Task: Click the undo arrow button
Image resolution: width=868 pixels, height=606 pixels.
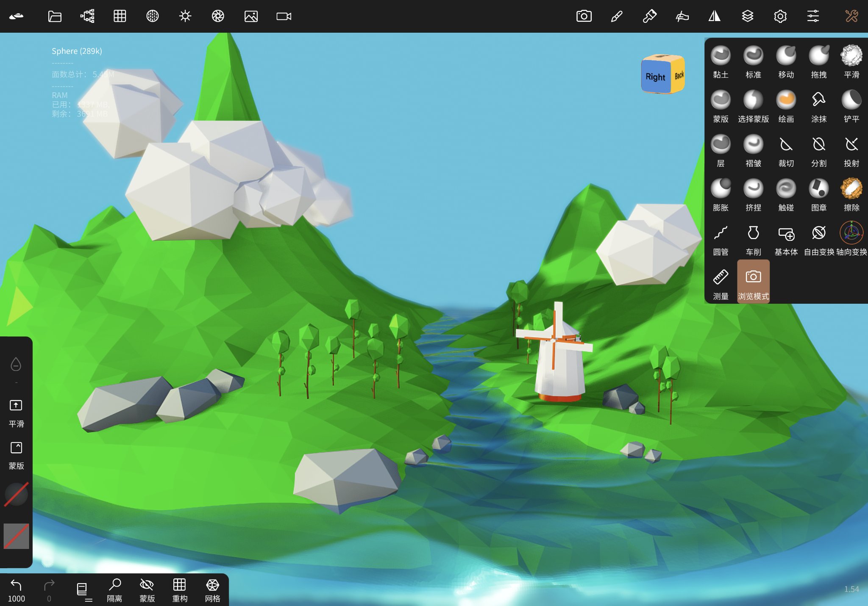Action: tap(16, 590)
